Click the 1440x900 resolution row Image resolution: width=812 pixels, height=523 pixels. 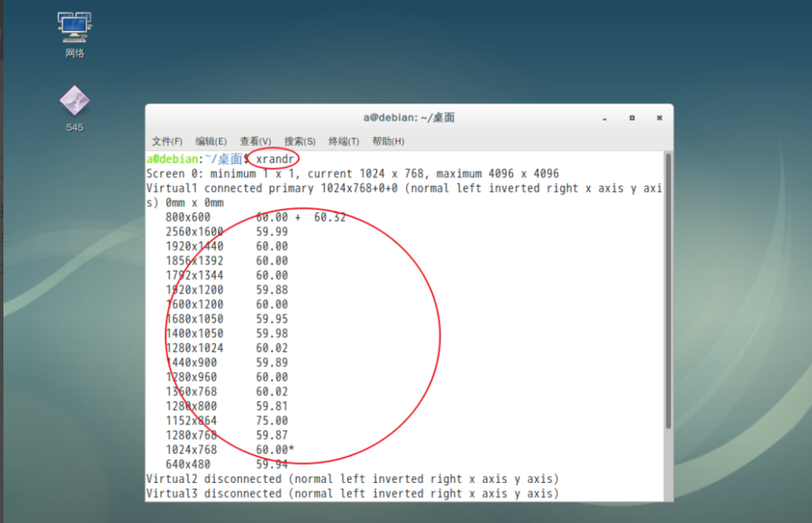[227, 362]
